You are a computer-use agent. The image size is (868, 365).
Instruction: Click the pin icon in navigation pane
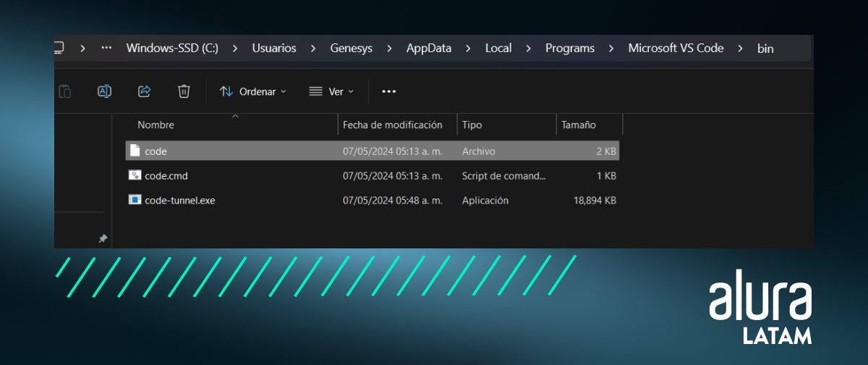coord(103,238)
